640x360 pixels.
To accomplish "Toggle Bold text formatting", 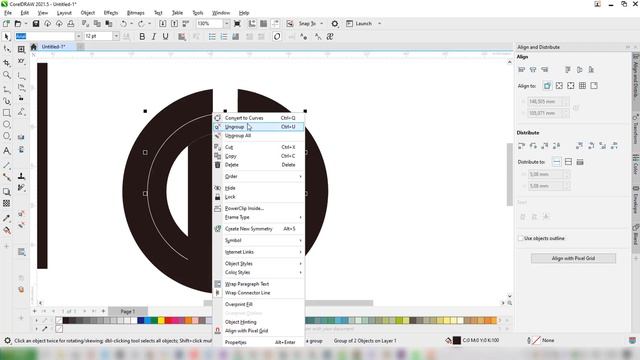I will (142, 37).
